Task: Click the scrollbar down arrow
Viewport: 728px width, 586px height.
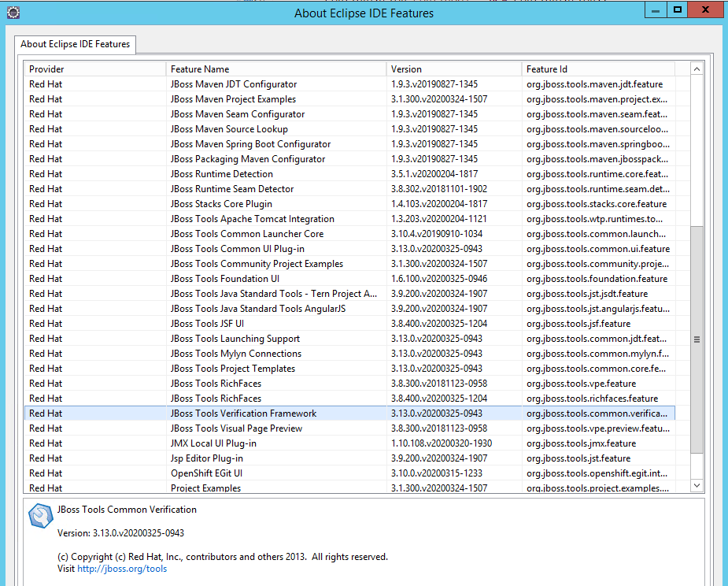Action: coord(697,485)
